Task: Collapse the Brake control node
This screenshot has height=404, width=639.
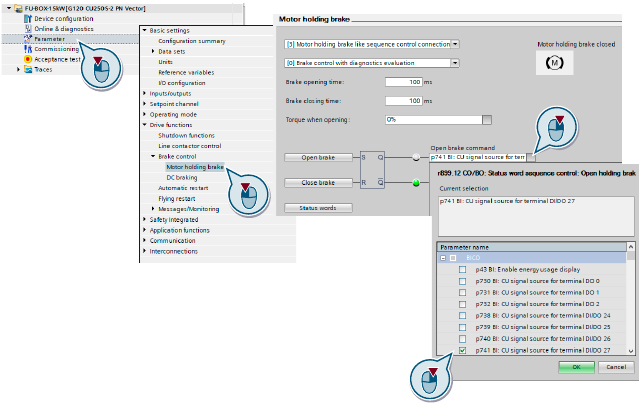Action: [x=153, y=156]
